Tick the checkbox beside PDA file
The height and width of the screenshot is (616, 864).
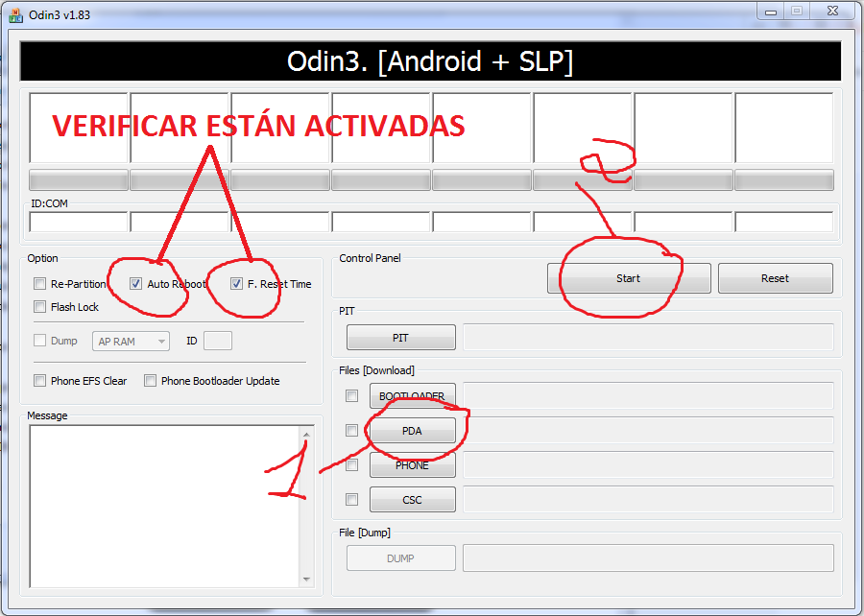coord(351,430)
